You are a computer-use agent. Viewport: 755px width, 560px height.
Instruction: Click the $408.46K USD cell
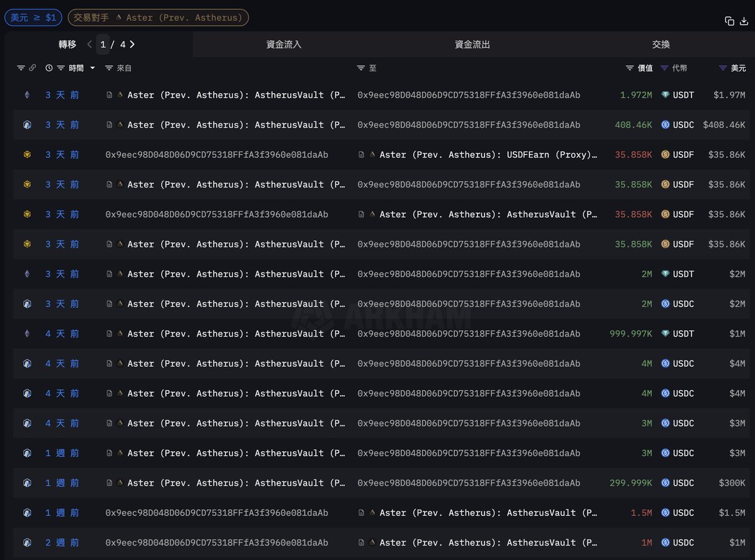(724, 125)
